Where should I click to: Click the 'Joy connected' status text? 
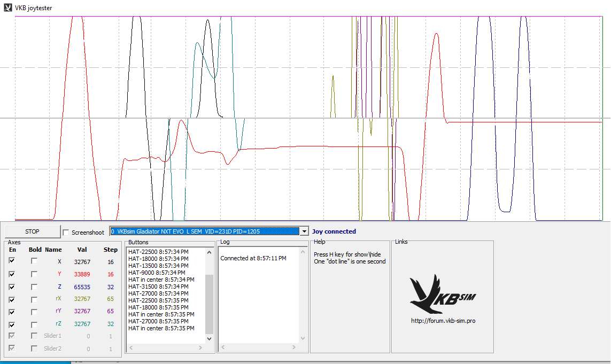tap(334, 231)
